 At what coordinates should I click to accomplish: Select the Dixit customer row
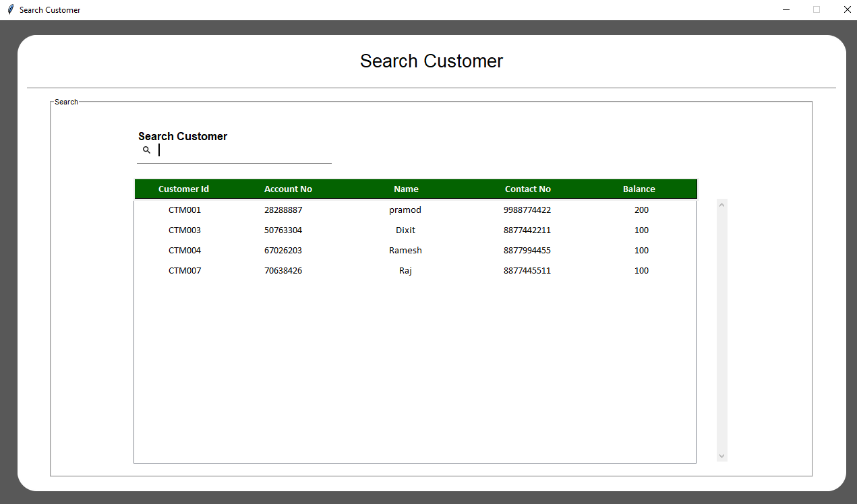(x=405, y=230)
